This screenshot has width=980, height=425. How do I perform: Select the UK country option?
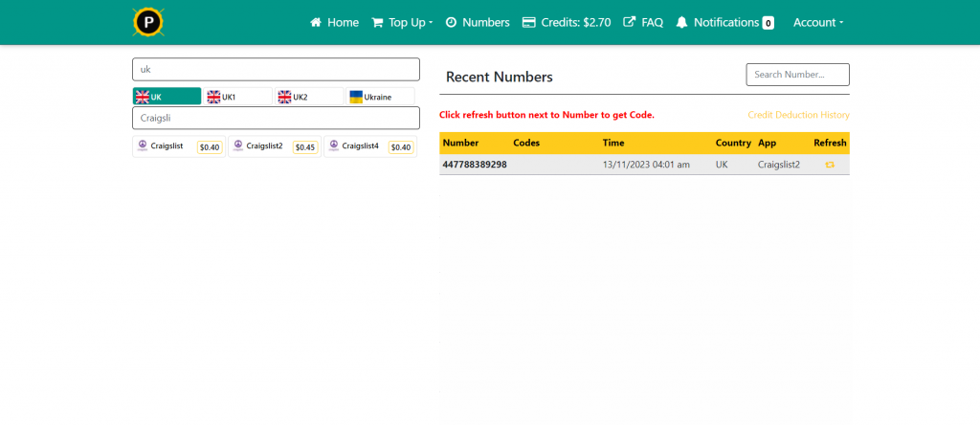(167, 97)
